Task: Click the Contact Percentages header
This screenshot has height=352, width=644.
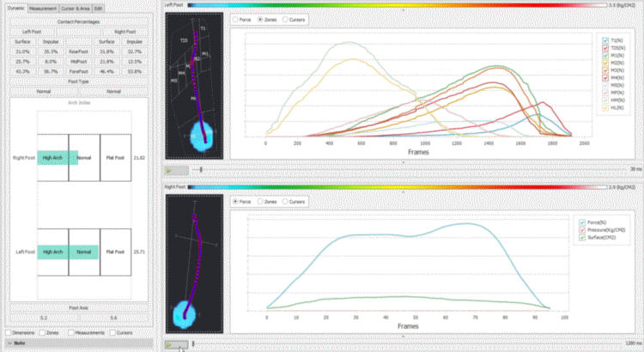Action: click(78, 21)
